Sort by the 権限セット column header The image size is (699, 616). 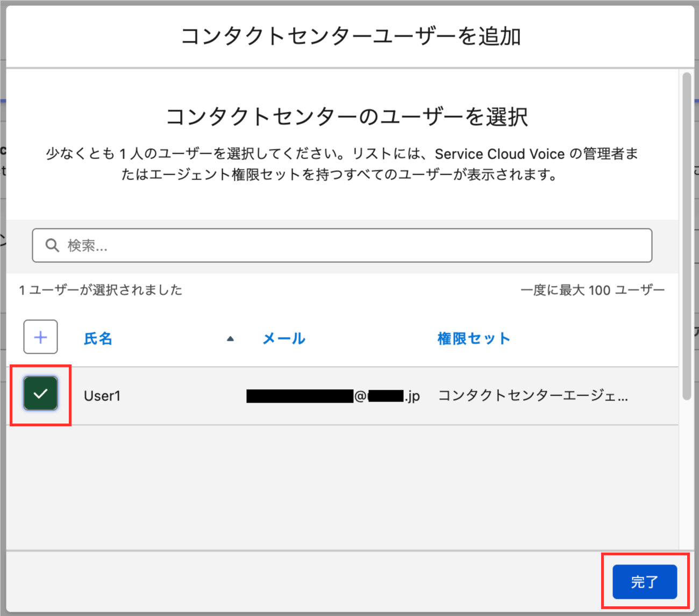pos(474,338)
